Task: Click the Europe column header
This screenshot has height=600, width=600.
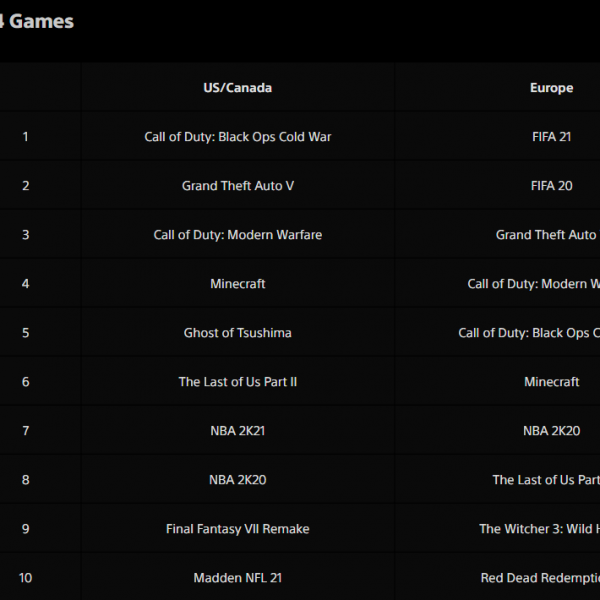Action: click(x=551, y=88)
